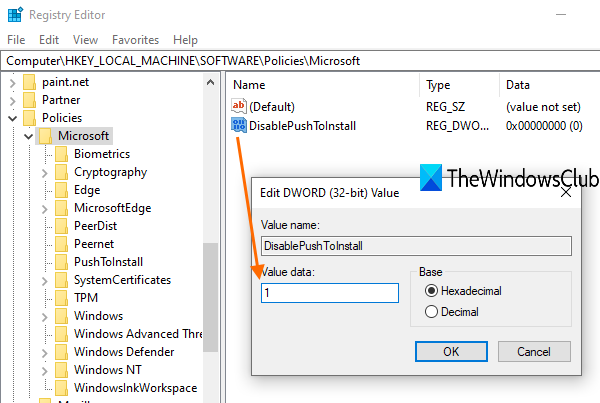The height and width of the screenshot is (403, 600).
Task: Expand the Cryptography key
Action: point(45,173)
